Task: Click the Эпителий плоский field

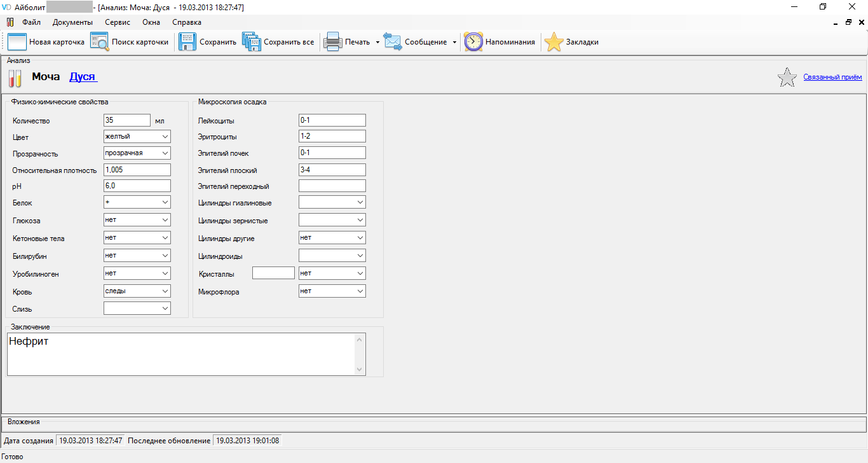Action: pos(332,170)
